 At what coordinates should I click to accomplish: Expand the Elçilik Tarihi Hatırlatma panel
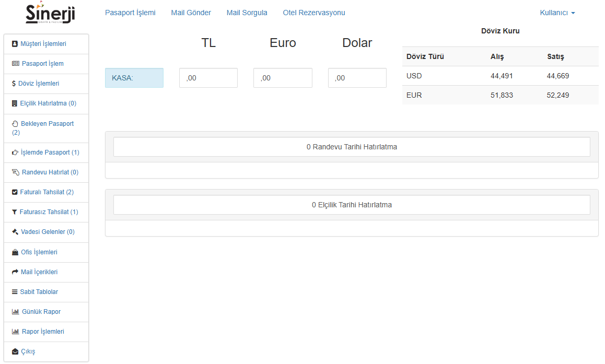click(352, 205)
